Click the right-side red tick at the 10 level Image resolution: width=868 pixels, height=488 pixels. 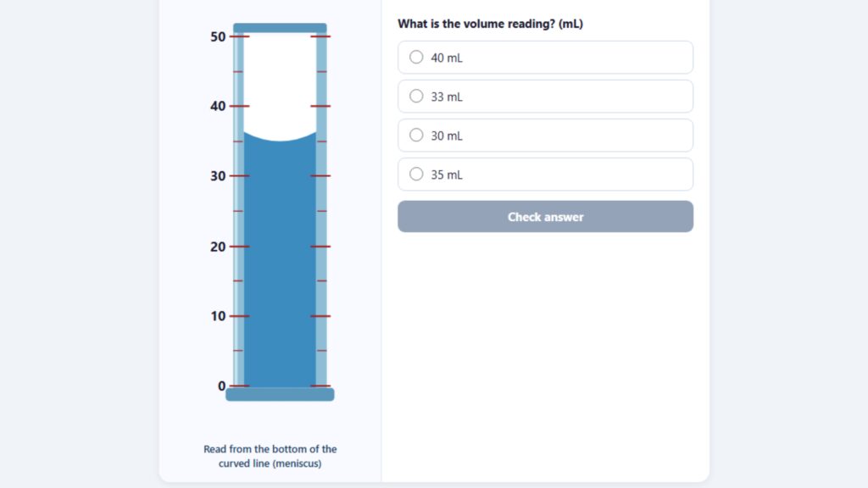[x=320, y=316]
